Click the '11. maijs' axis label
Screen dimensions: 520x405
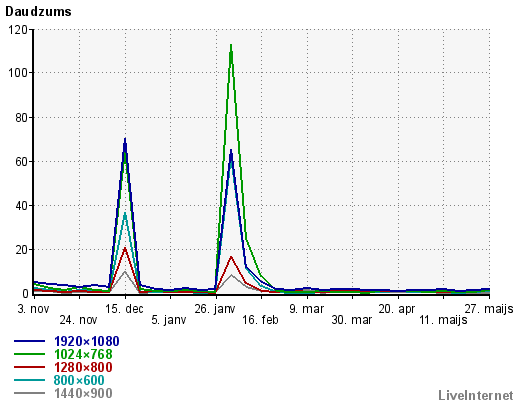coord(443,320)
